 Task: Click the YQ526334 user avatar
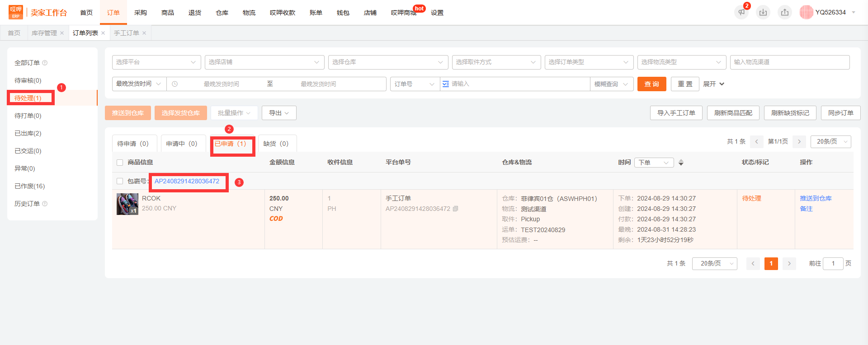pos(807,12)
